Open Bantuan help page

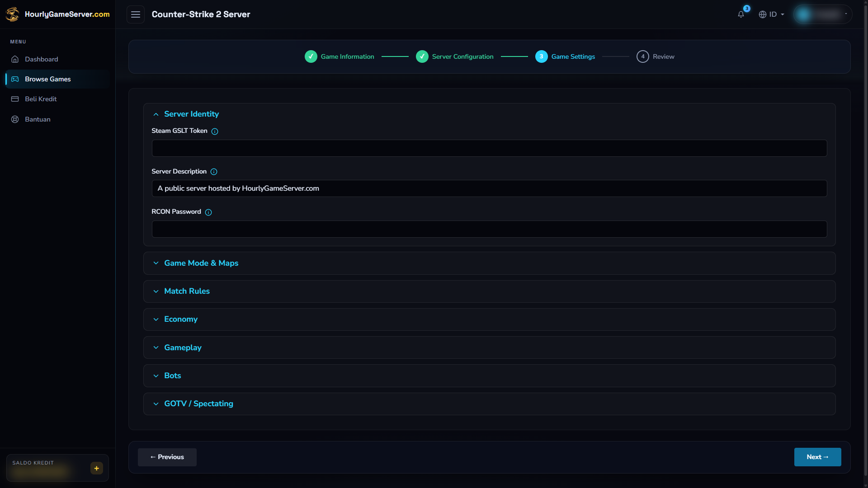(x=57, y=119)
